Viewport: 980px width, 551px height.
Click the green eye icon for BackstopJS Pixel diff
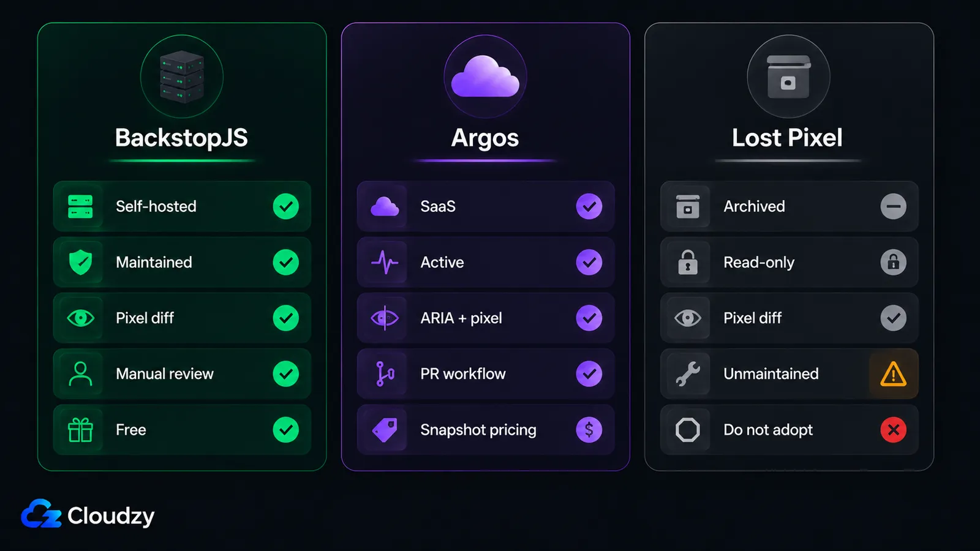pos(80,318)
